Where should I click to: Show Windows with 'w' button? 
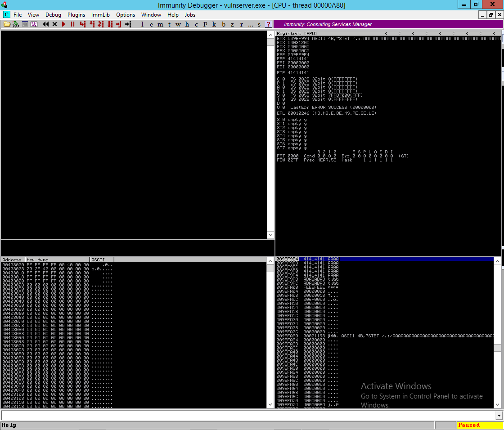pos(178,24)
